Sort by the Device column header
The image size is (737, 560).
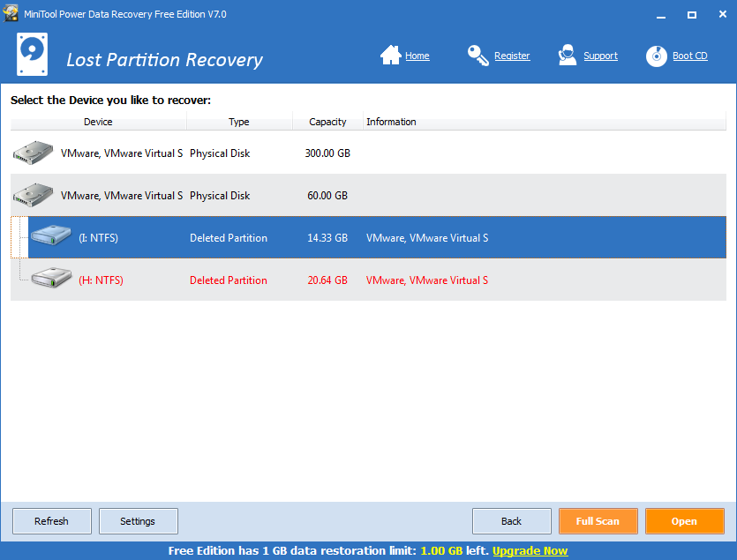tap(98, 122)
